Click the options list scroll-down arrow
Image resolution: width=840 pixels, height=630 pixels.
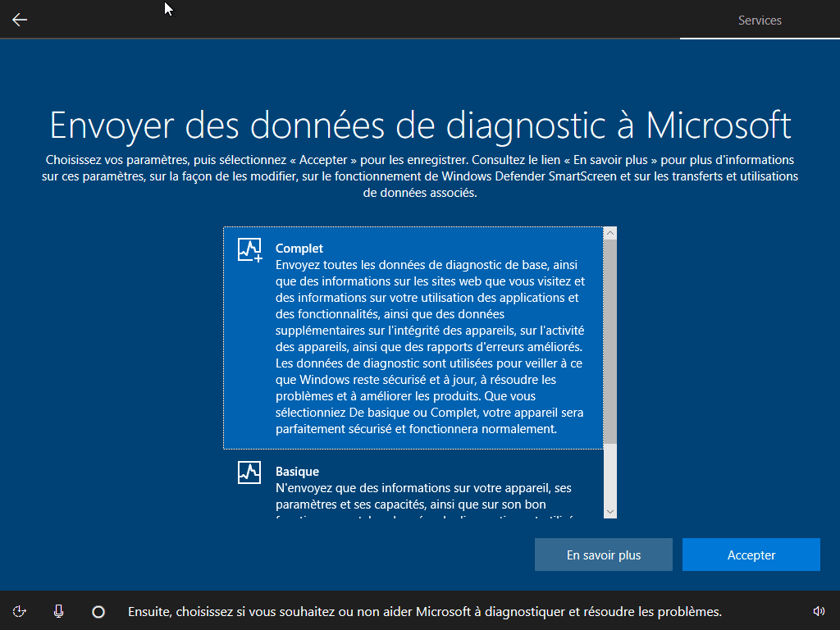pyautogui.click(x=609, y=511)
